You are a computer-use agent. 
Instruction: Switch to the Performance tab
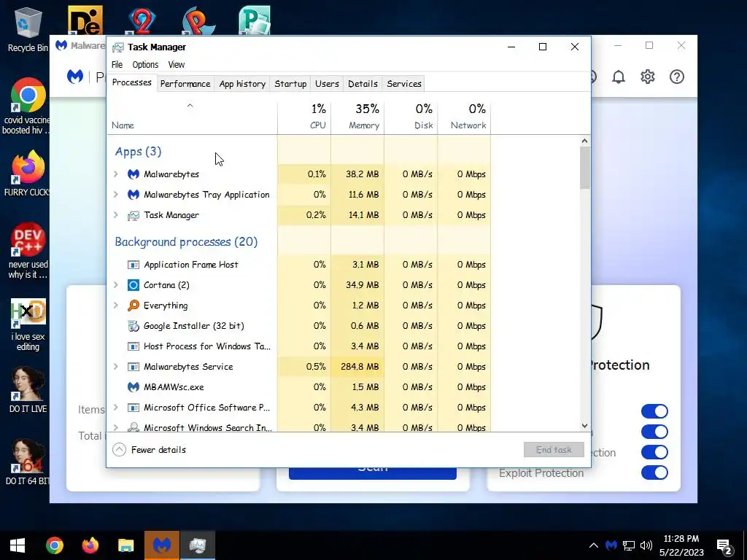(x=185, y=84)
